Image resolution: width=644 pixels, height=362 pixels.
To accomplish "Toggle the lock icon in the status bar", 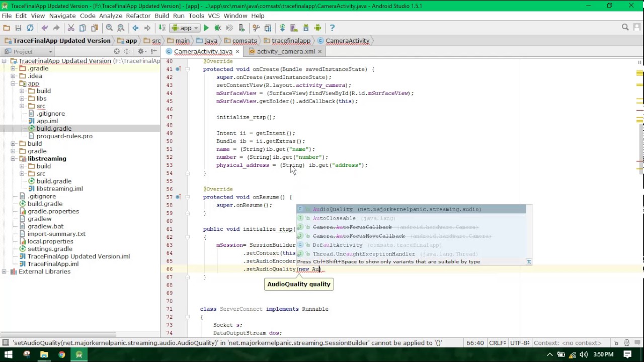I will tap(616, 343).
